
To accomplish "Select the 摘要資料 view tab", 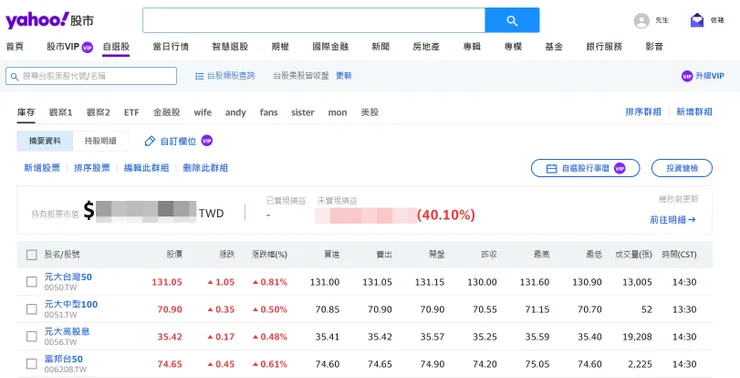I will 45,141.
